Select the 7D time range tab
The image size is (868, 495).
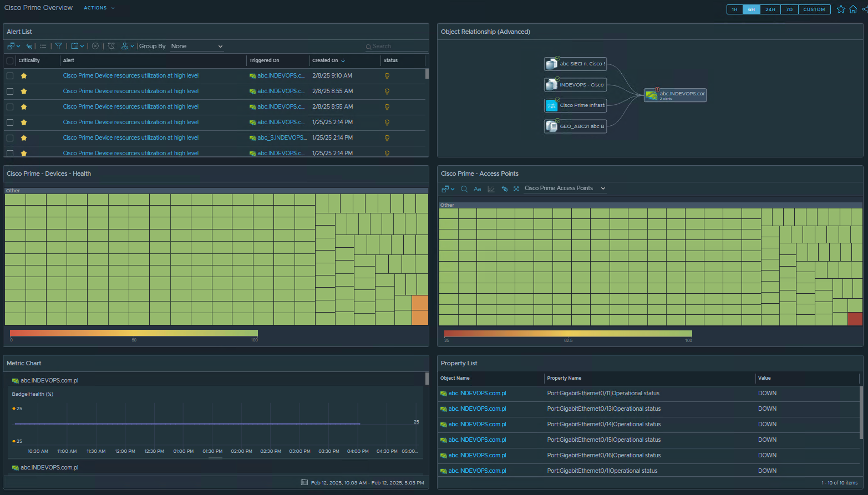click(789, 9)
